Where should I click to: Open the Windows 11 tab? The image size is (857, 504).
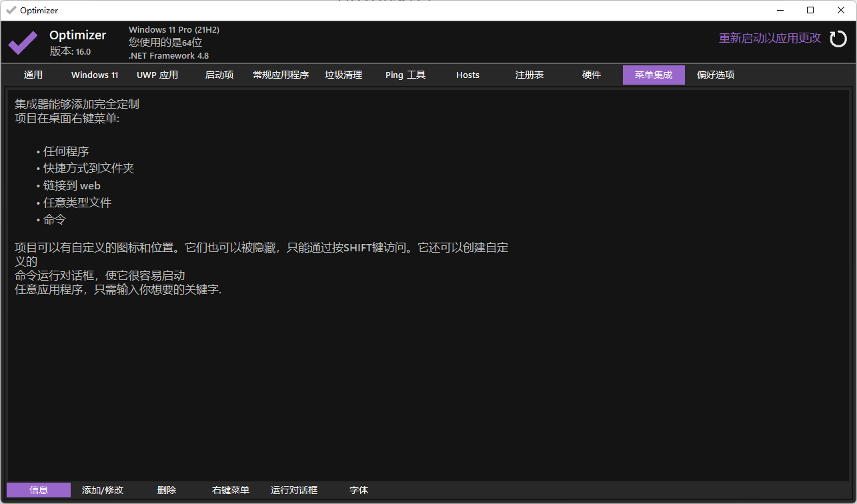point(95,75)
